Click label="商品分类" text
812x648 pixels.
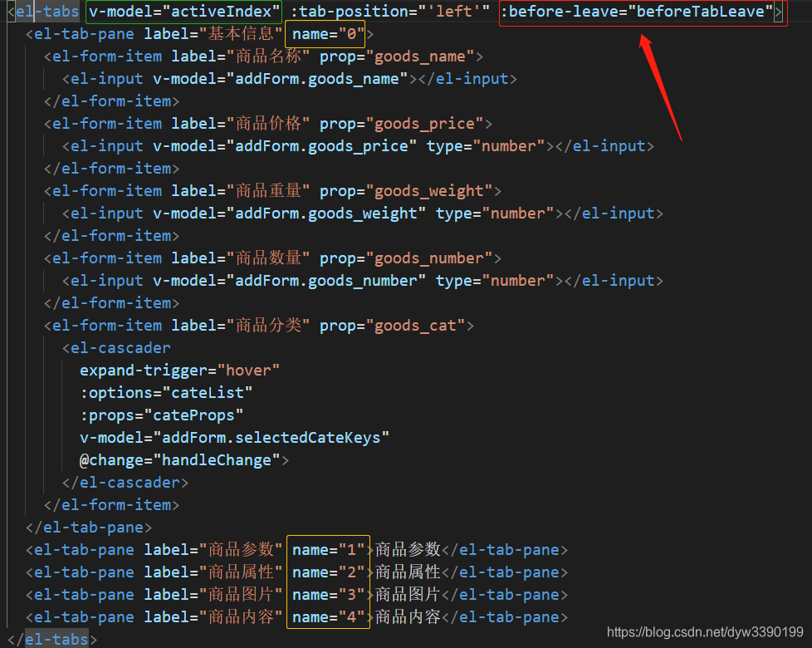pyautogui.click(x=240, y=326)
